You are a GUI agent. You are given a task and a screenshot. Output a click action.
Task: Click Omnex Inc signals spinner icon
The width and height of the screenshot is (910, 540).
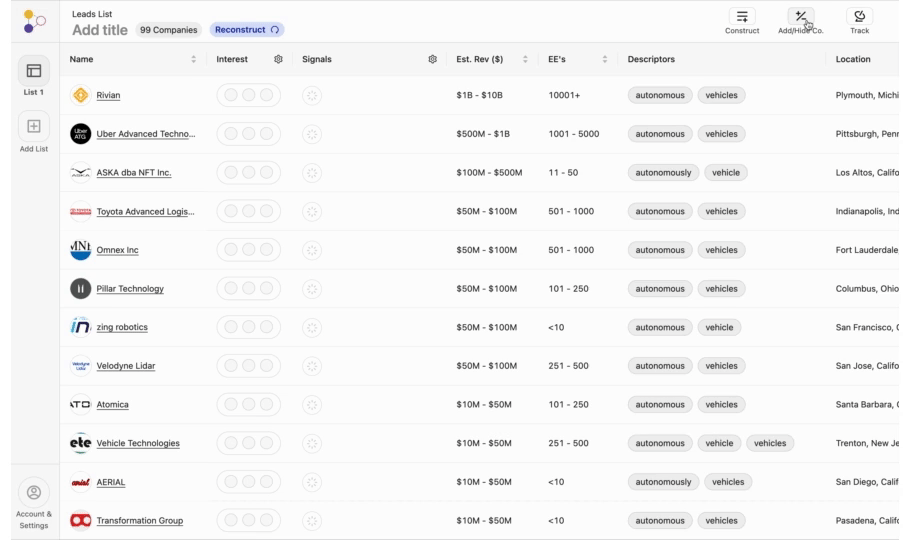pyautogui.click(x=312, y=250)
